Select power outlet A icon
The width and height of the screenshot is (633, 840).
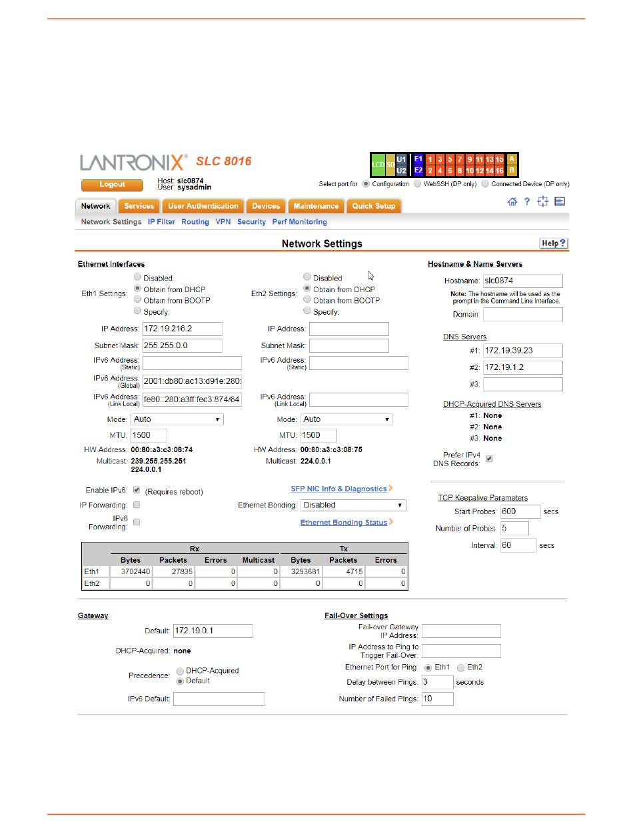[x=512, y=159]
